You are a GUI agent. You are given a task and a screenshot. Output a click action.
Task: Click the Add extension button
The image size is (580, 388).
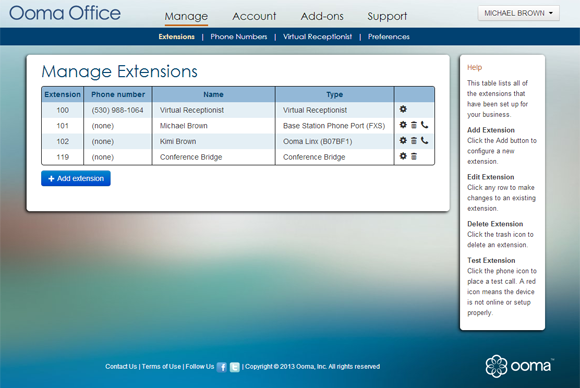click(76, 178)
